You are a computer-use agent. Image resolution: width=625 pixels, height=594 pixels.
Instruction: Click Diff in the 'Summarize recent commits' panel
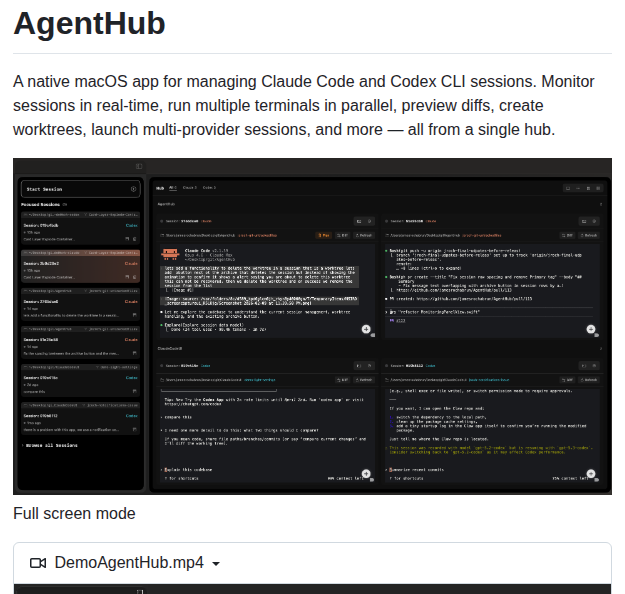coord(568,380)
